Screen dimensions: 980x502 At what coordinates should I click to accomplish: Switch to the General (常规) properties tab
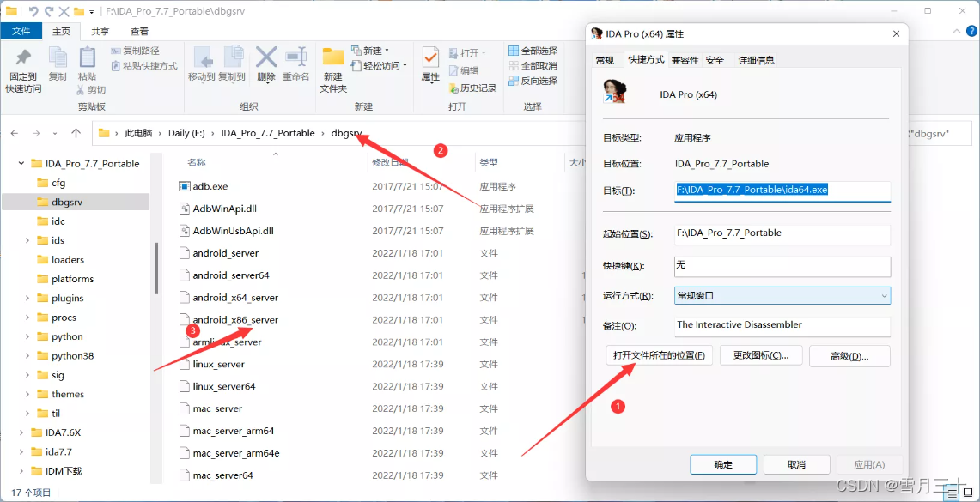[x=605, y=61]
